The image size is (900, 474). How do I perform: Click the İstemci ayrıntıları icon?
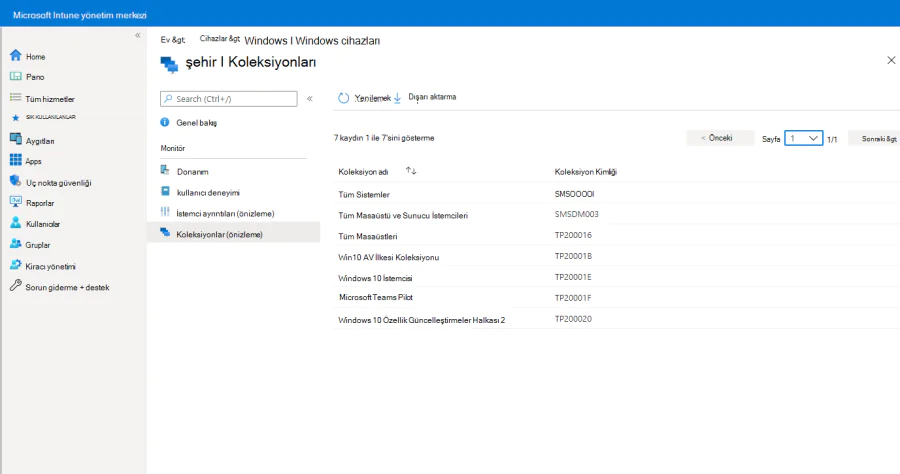pos(165,212)
